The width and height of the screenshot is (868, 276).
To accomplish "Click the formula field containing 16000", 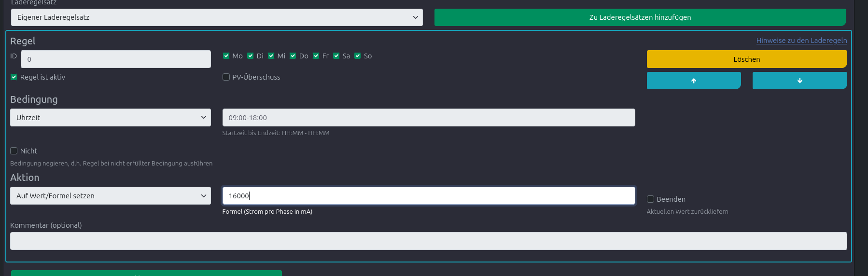I will click(428, 196).
